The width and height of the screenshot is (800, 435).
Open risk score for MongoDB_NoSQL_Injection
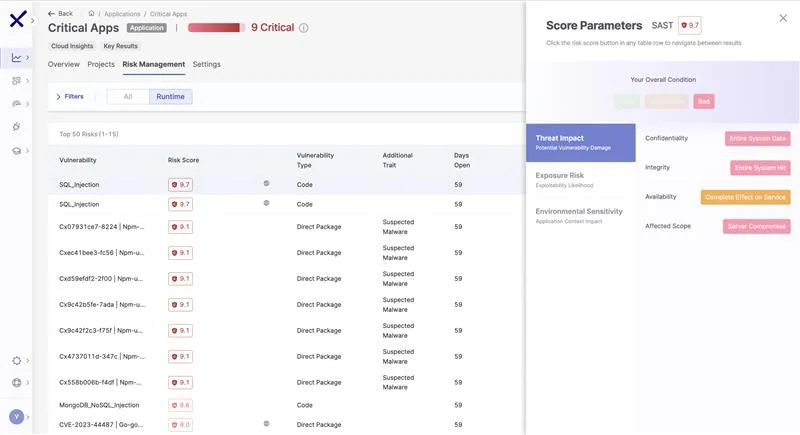click(x=181, y=405)
